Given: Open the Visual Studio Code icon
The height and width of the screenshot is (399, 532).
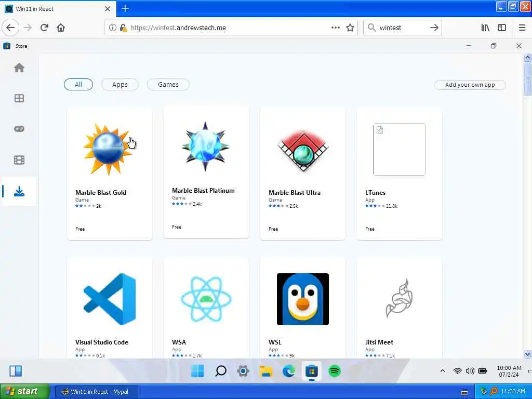Looking at the screenshot, I should pyautogui.click(x=110, y=299).
